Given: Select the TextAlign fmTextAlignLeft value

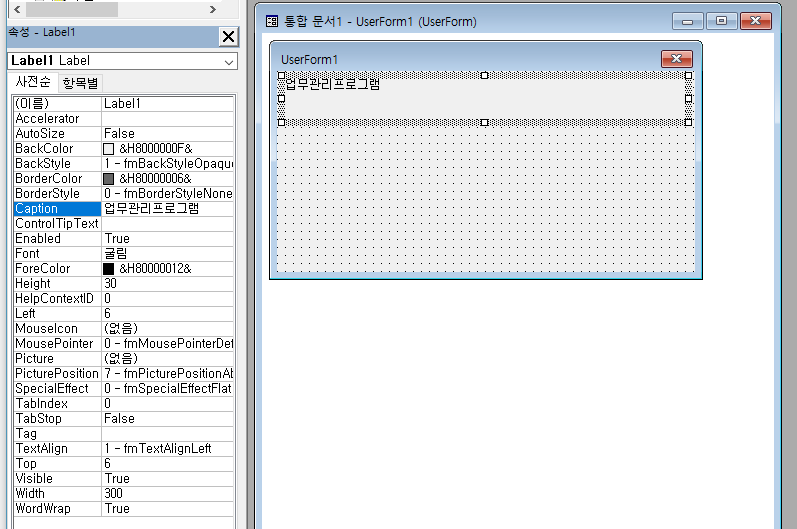Looking at the screenshot, I should pos(168,449).
